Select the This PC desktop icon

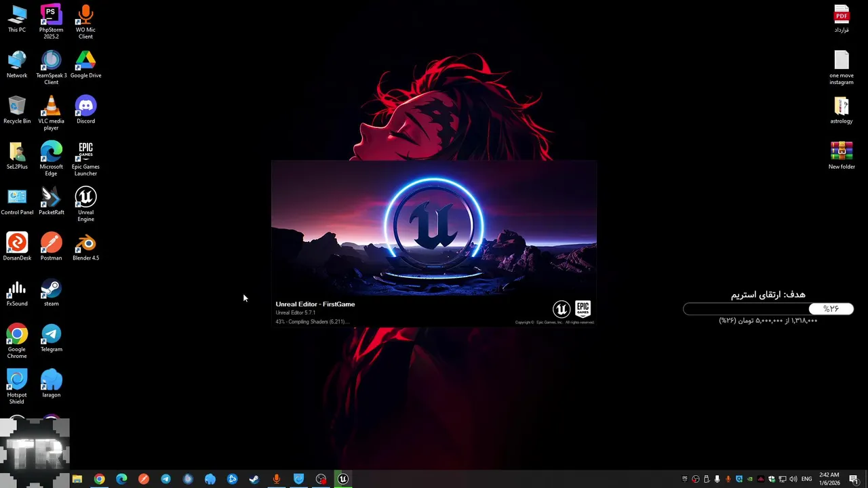click(17, 19)
